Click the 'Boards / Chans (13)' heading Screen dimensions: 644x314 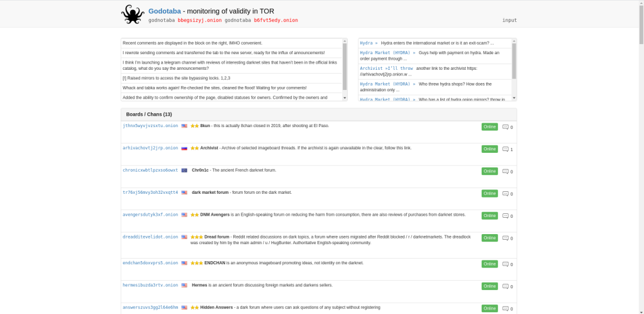pyautogui.click(x=149, y=115)
